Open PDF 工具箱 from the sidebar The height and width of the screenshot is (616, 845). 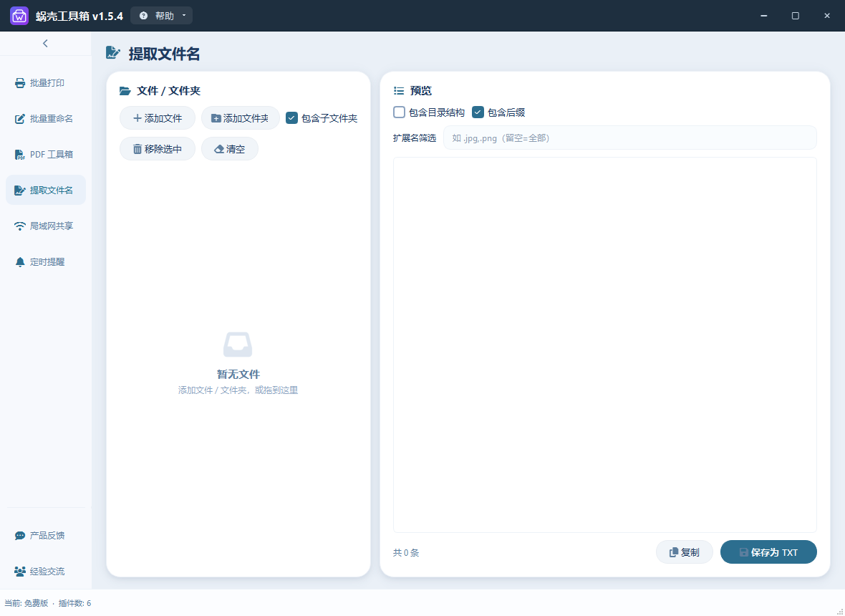(x=46, y=155)
